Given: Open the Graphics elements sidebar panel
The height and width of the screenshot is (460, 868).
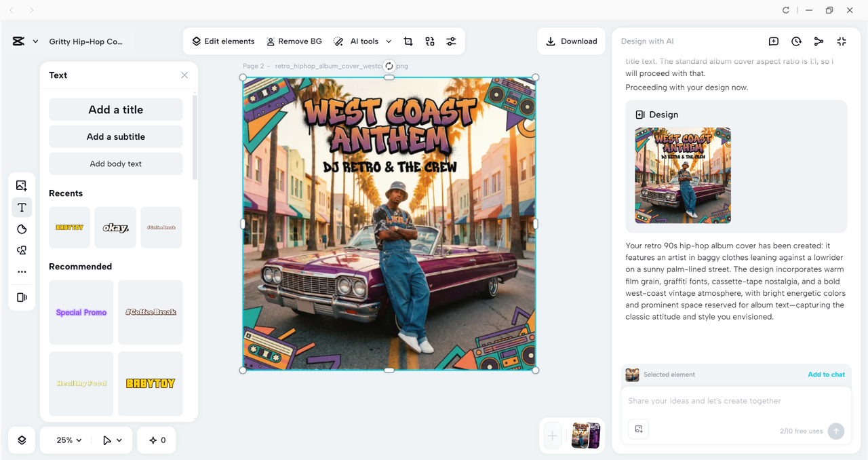Looking at the screenshot, I should click(22, 250).
